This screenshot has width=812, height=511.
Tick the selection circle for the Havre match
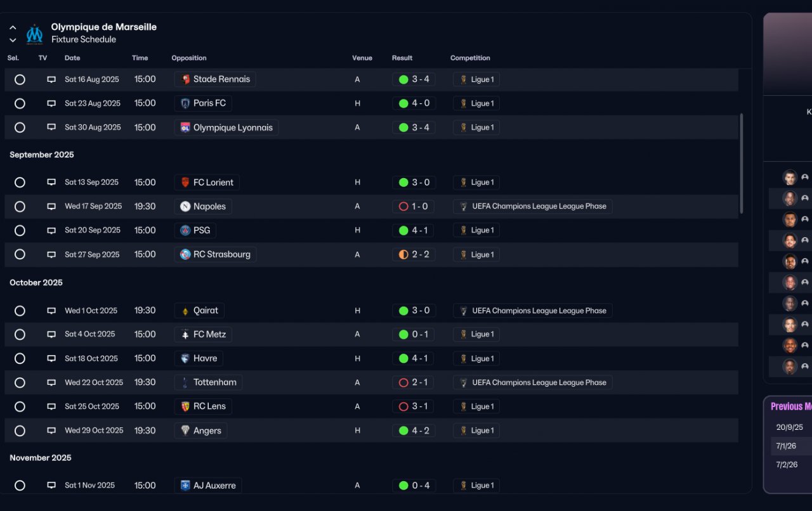[x=20, y=359]
